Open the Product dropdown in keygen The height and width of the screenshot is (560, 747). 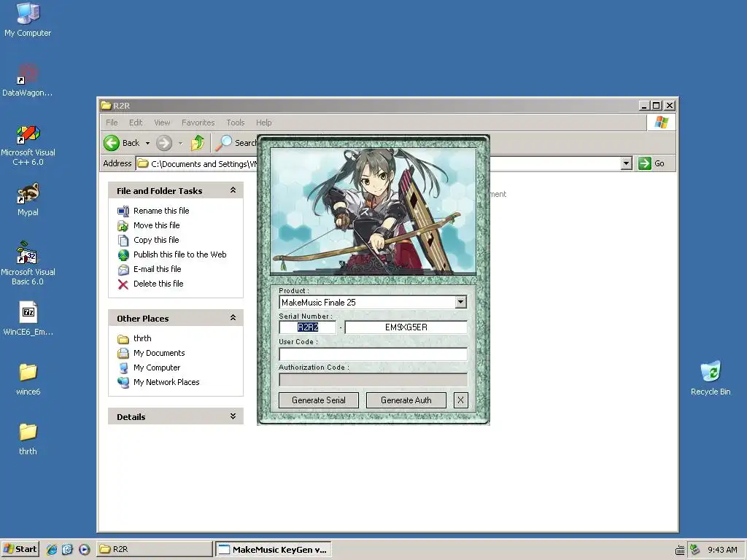click(460, 302)
